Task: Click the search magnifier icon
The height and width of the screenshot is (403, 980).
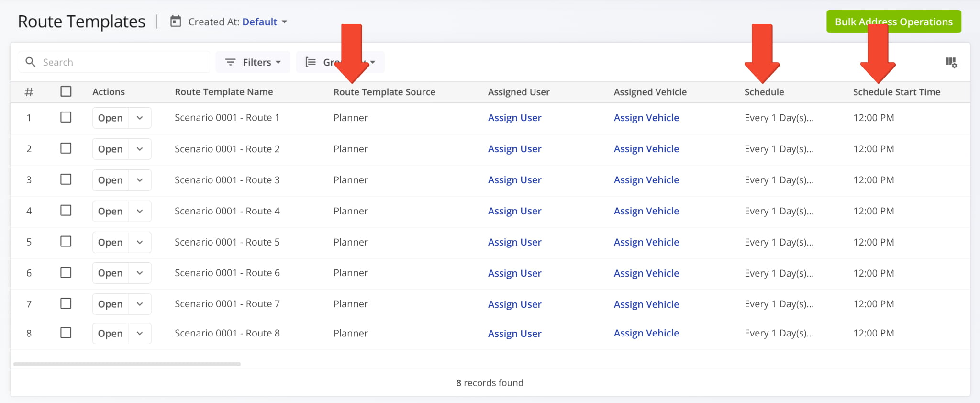Action: pos(30,62)
